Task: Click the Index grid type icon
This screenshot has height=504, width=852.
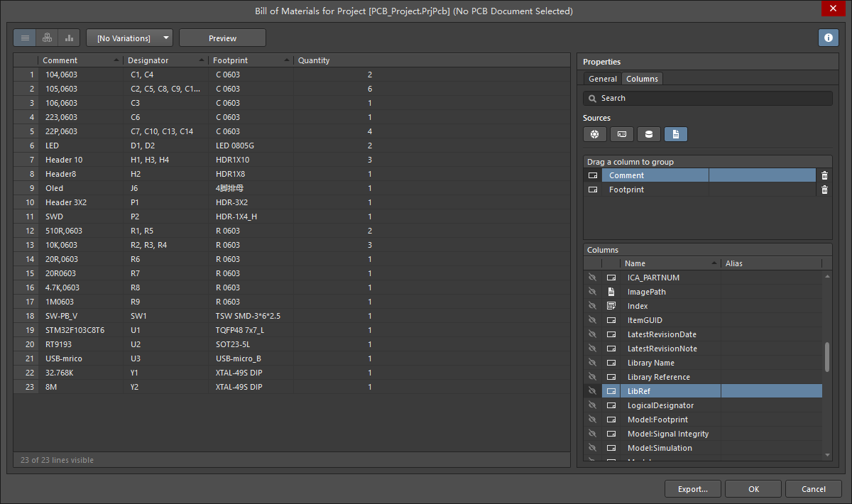Action: pos(611,306)
